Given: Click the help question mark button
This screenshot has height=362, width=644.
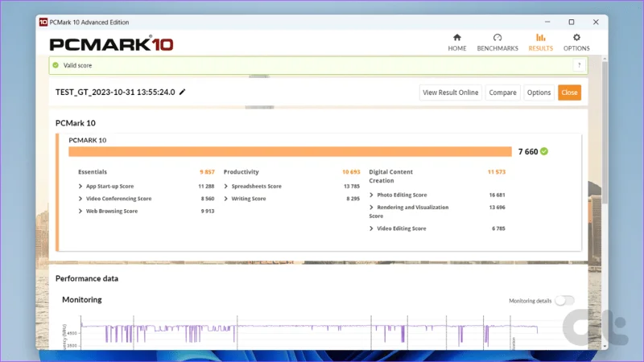Looking at the screenshot, I should [x=579, y=65].
